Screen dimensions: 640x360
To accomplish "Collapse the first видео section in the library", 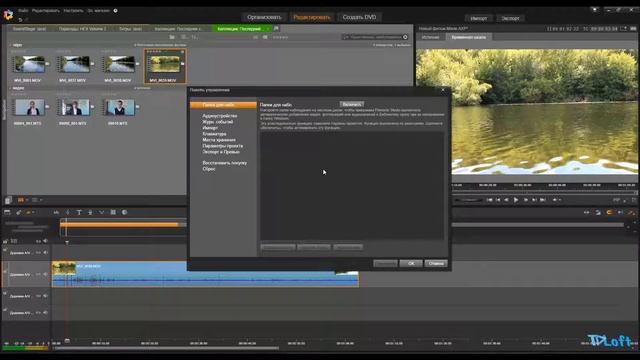I will tap(11, 45).
